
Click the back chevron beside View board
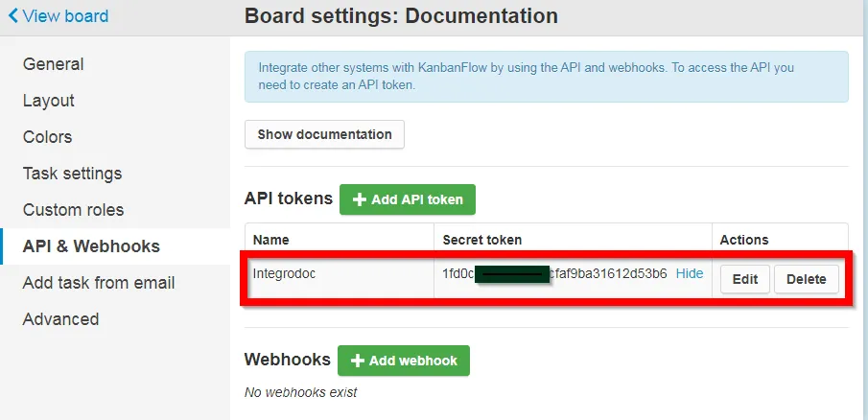(x=13, y=15)
